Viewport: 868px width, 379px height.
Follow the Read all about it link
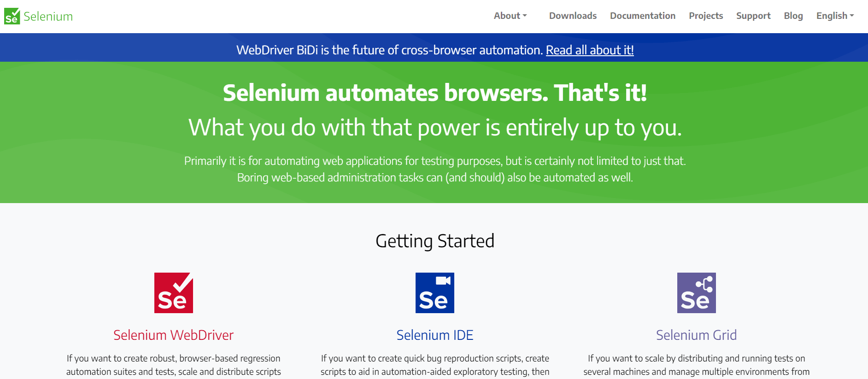tap(590, 50)
